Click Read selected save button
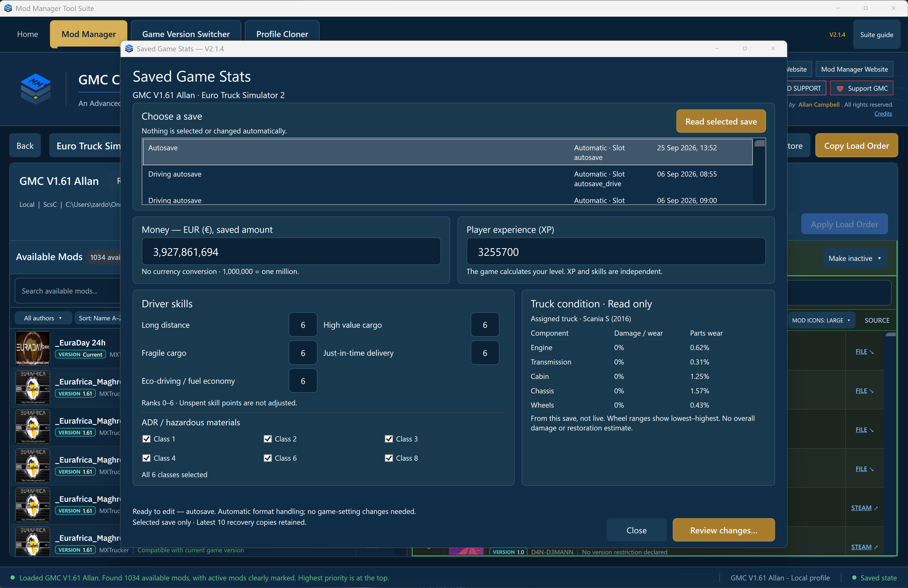This screenshot has width=908, height=588. (721, 121)
